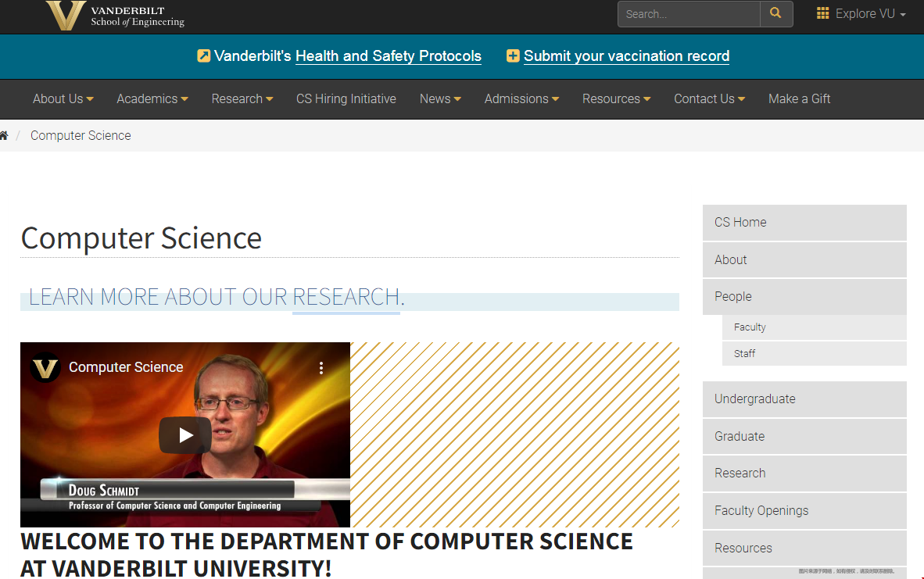The height and width of the screenshot is (579, 924).
Task: Click the Vanderbilt School of Engineering logo
Action: [116, 16]
